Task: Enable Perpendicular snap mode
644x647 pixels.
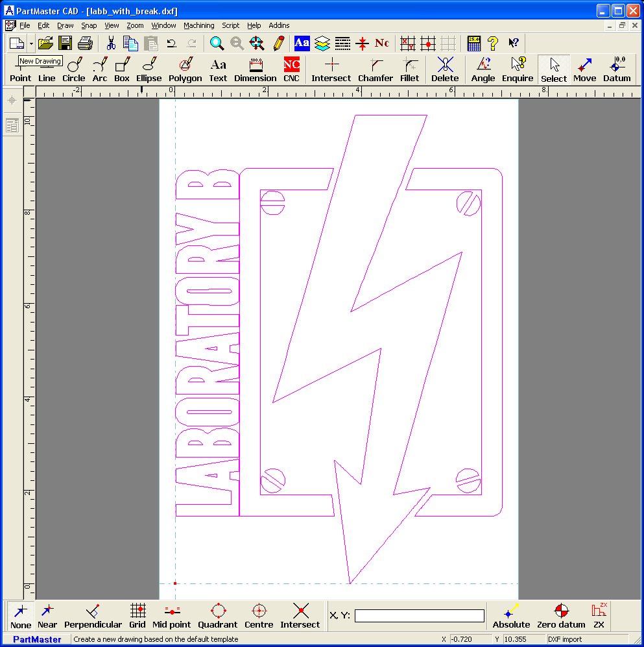Action: click(93, 616)
